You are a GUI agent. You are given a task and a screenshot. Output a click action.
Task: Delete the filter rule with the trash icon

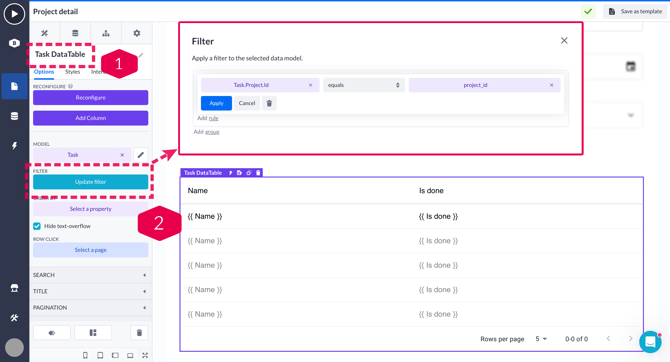269,103
